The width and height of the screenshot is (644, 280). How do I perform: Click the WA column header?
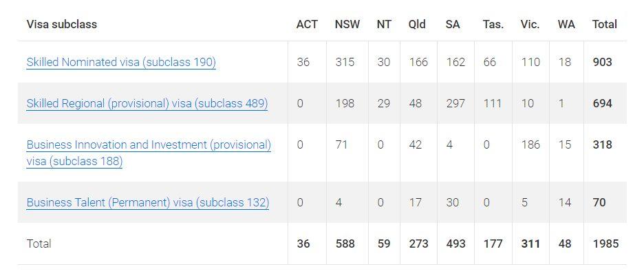pos(566,24)
